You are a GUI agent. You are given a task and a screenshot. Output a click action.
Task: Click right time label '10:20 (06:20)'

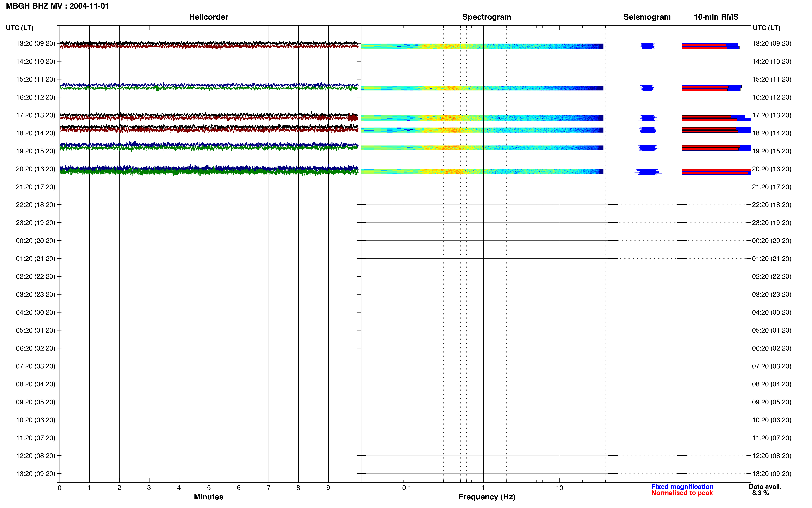click(772, 420)
